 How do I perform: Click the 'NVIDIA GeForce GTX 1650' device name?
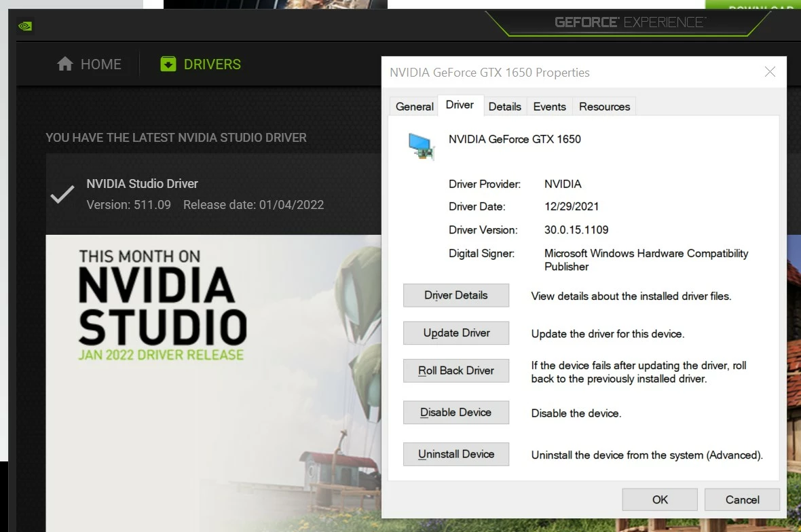pos(515,139)
